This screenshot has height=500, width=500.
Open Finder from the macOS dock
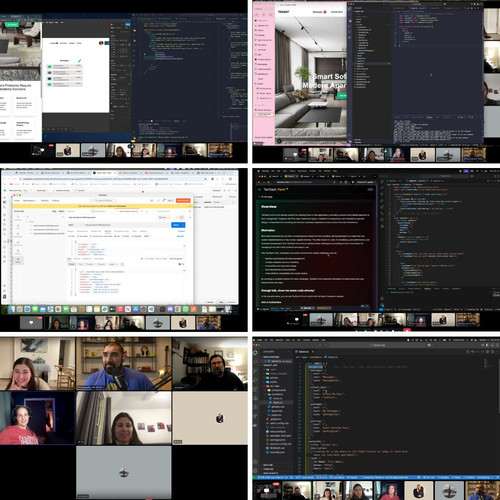(12, 309)
